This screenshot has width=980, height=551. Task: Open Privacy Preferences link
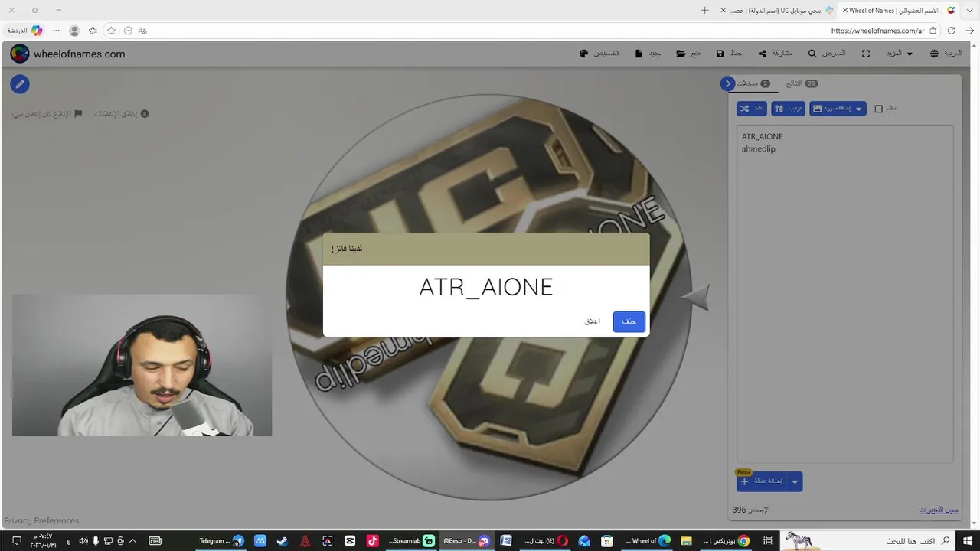pos(41,521)
